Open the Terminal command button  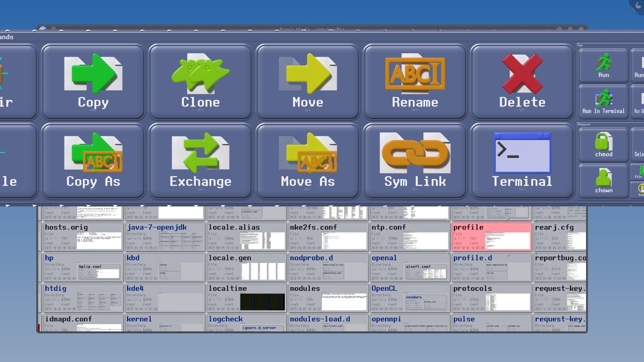[522, 161]
